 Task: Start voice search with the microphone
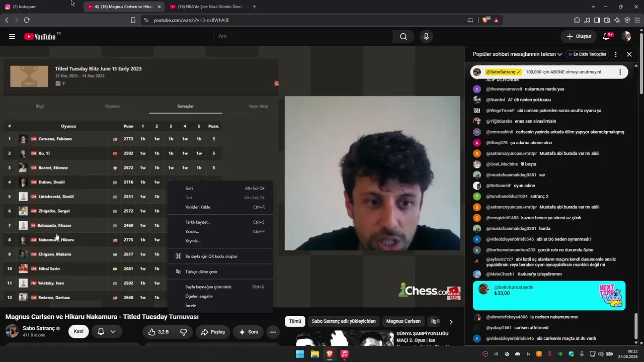pyautogui.click(x=426, y=36)
